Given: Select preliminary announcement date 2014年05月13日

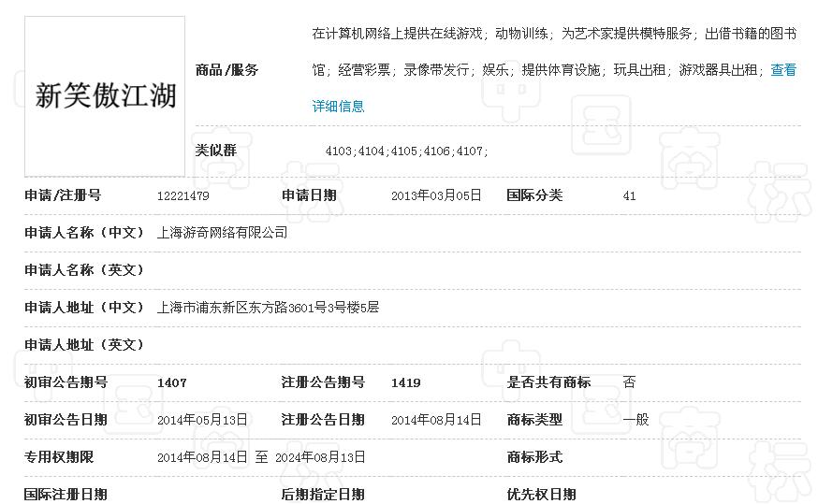Looking at the screenshot, I should (202, 420).
